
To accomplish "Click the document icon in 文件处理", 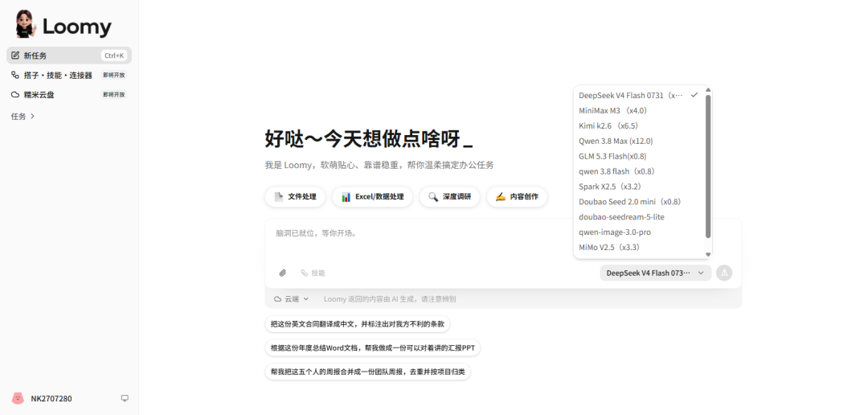I will 279,197.
